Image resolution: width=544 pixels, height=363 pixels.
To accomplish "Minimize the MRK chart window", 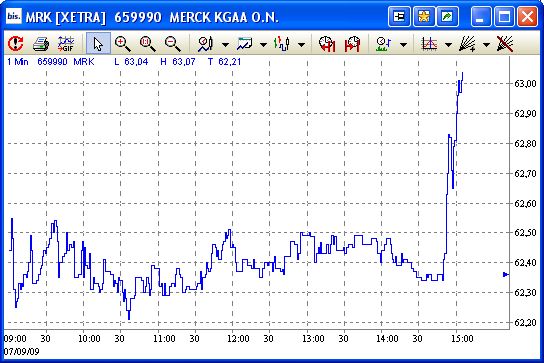I will (x=481, y=16).
